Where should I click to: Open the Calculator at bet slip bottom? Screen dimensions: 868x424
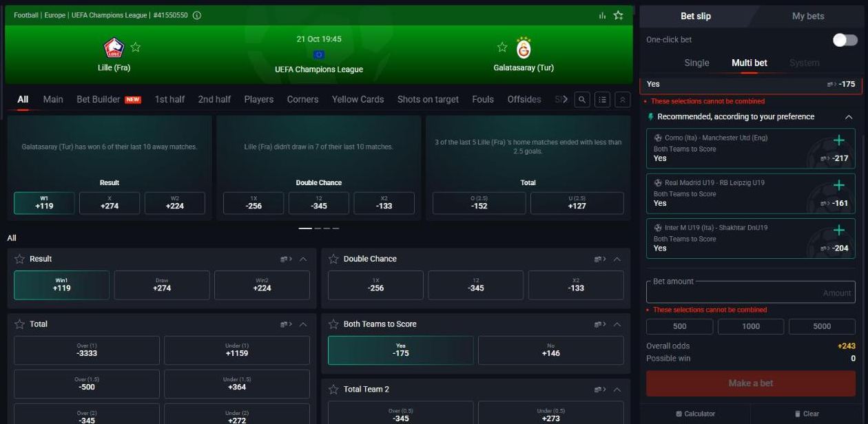tap(695, 414)
